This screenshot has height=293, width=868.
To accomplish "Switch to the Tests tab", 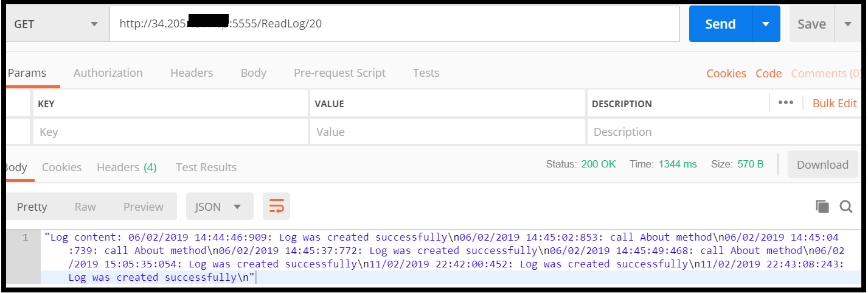I will [x=426, y=73].
